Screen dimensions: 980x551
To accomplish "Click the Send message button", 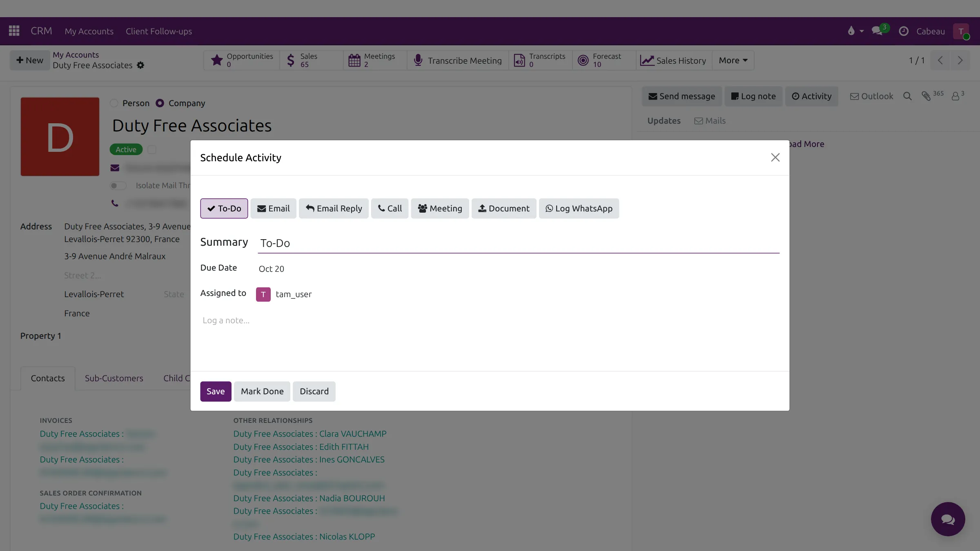I will 682,96.
